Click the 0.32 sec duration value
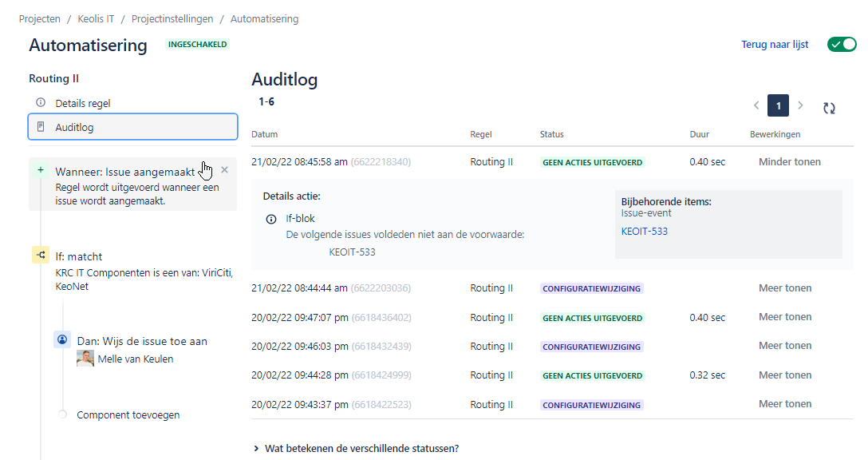The height and width of the screenshot is (460, 868). coord(707,375)
